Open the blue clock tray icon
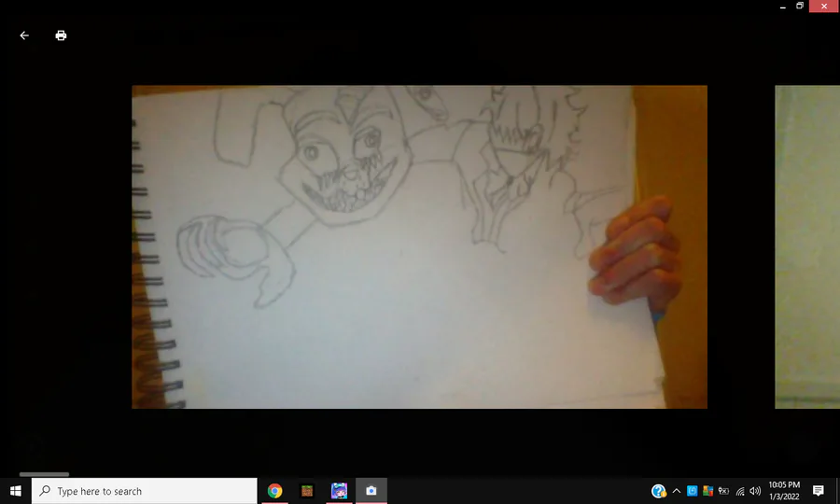840x504 pixels. coord(693,491)
